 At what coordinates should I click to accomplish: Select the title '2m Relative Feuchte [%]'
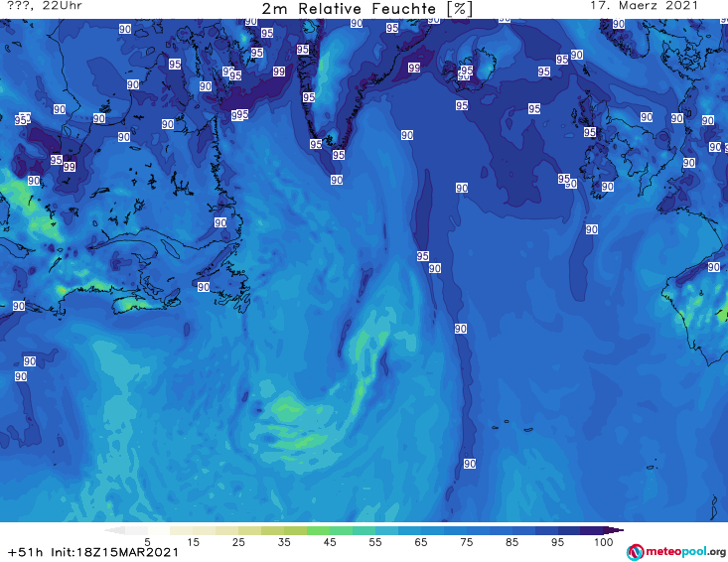click(366, 9)
